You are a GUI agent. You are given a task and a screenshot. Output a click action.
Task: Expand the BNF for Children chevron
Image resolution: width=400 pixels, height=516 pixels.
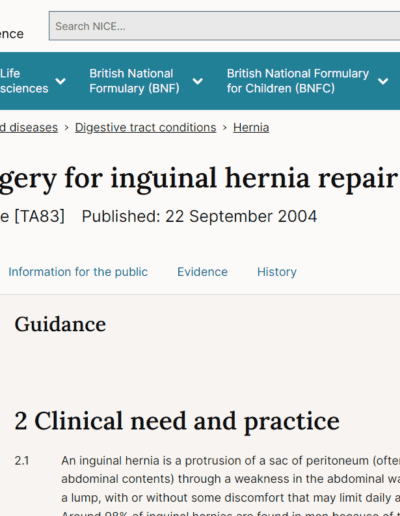(383, 81)
